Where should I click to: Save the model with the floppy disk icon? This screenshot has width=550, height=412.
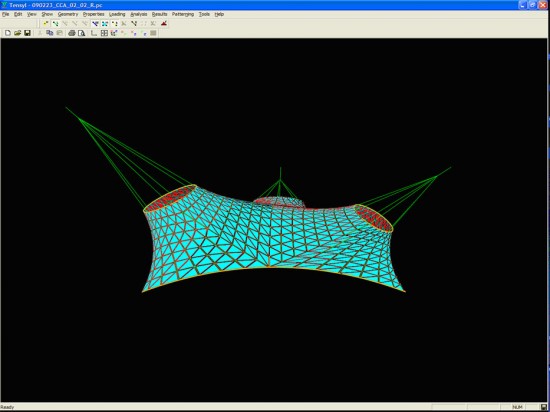27,33
